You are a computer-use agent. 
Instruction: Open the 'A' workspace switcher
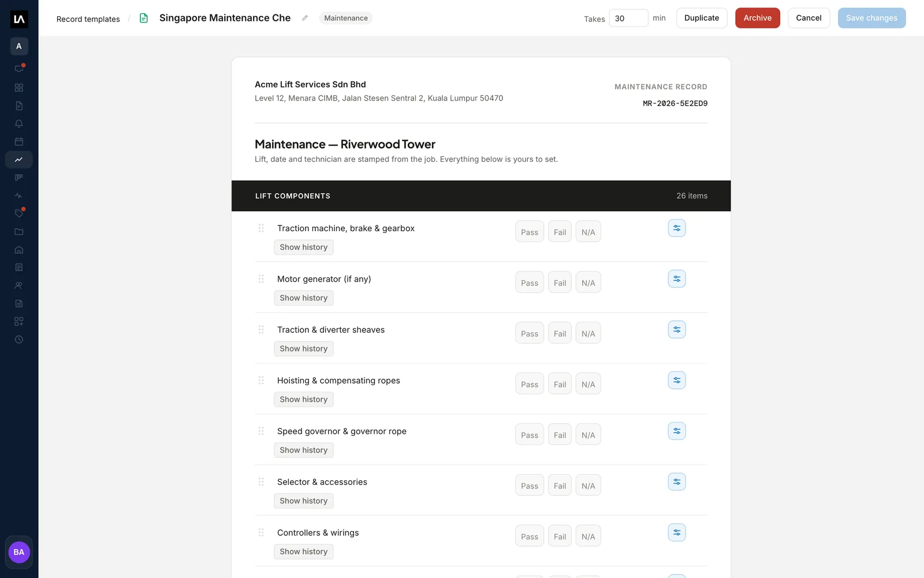[x=19, y=46]
